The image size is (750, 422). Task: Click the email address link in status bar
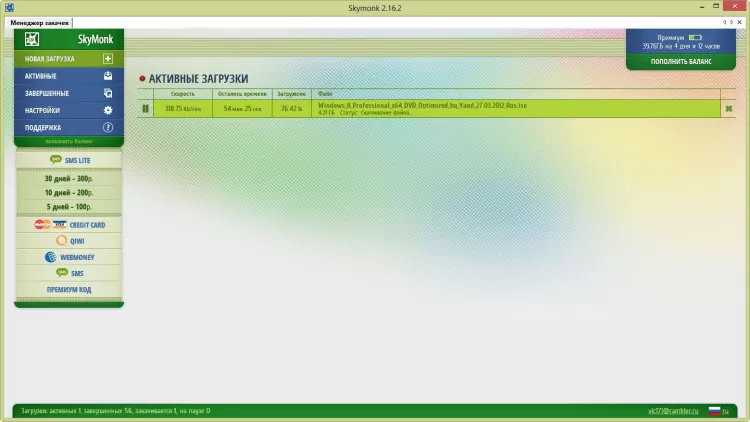[x=673, y=411]
